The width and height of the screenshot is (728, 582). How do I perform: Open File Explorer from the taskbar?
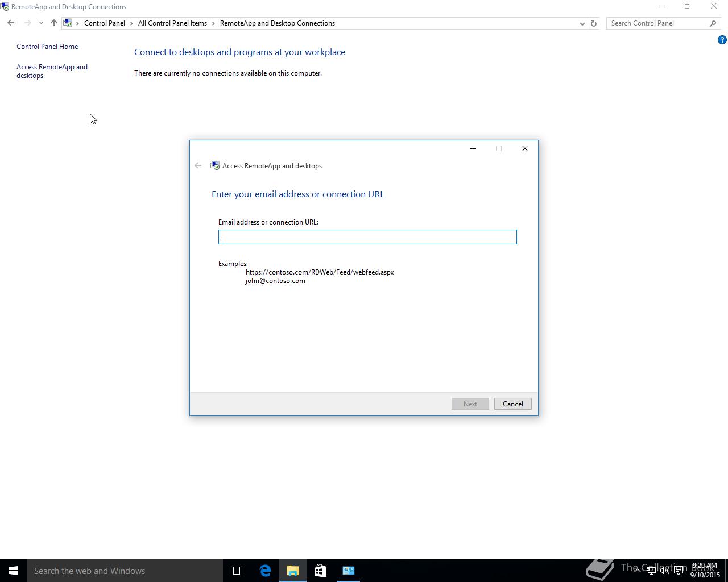click(293, 571)
